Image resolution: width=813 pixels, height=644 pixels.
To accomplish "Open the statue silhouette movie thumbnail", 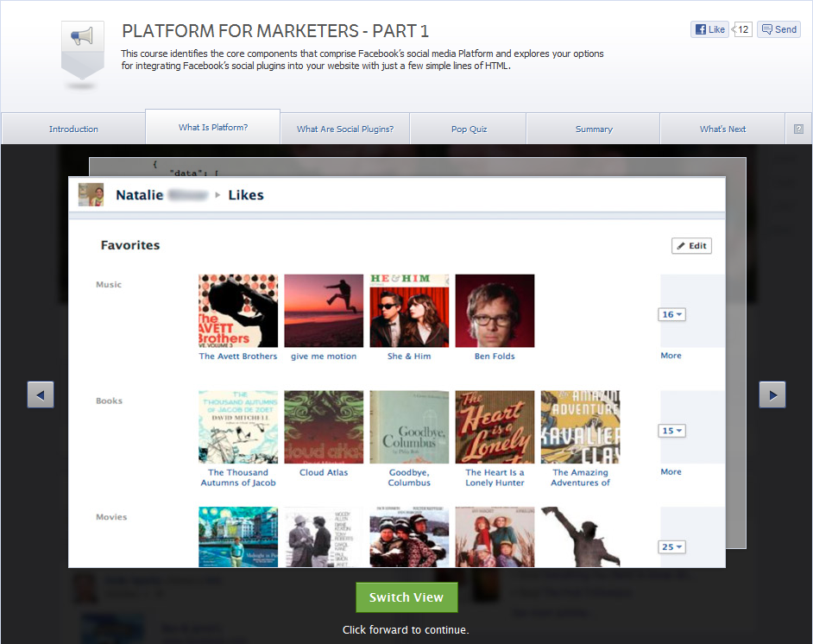I will pos(580,537).
